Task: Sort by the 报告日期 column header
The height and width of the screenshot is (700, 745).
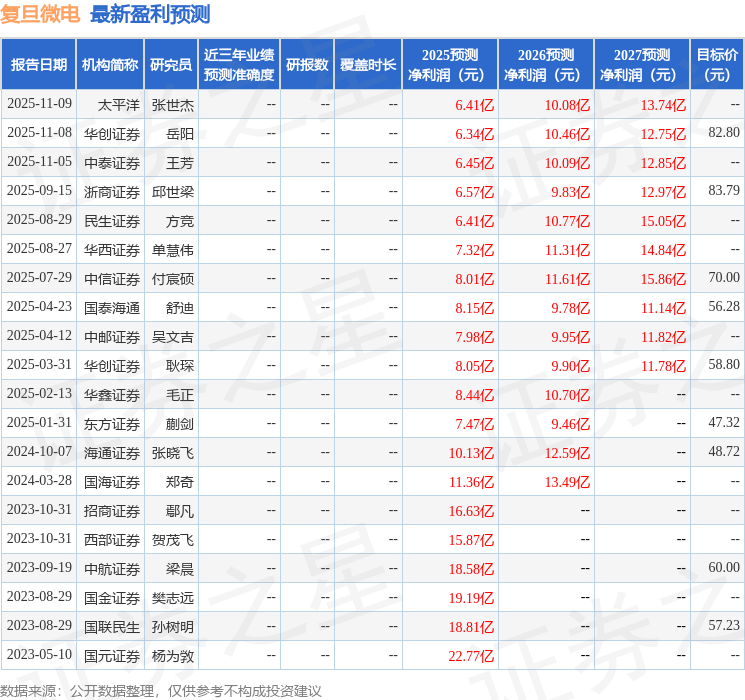Action: (x=39, y=65)
